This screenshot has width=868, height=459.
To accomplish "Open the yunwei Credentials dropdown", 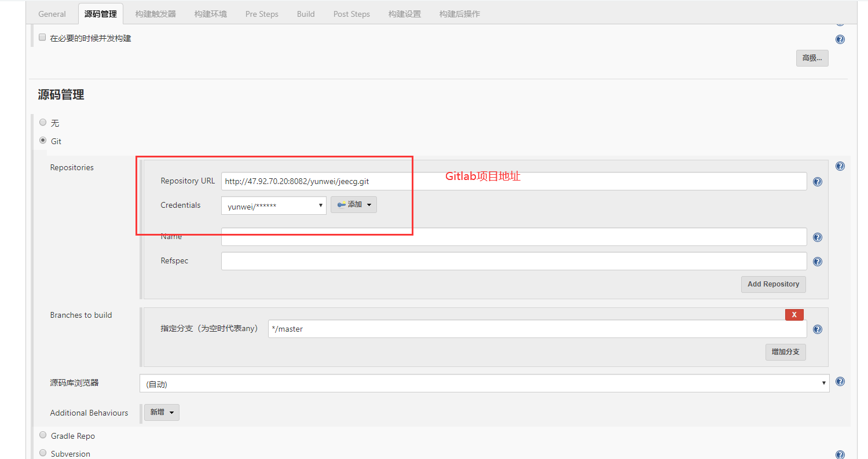I will pyautogui.click(x=273, y=205).
